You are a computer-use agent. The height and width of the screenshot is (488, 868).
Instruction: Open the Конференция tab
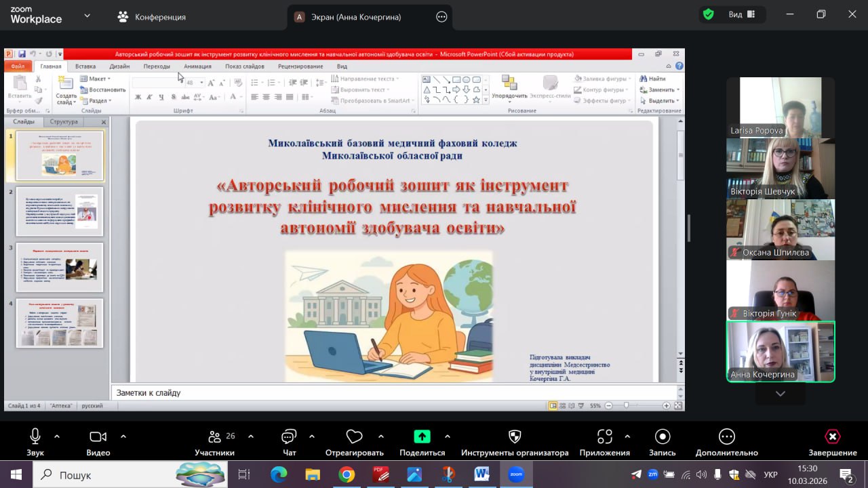point(152,17)
